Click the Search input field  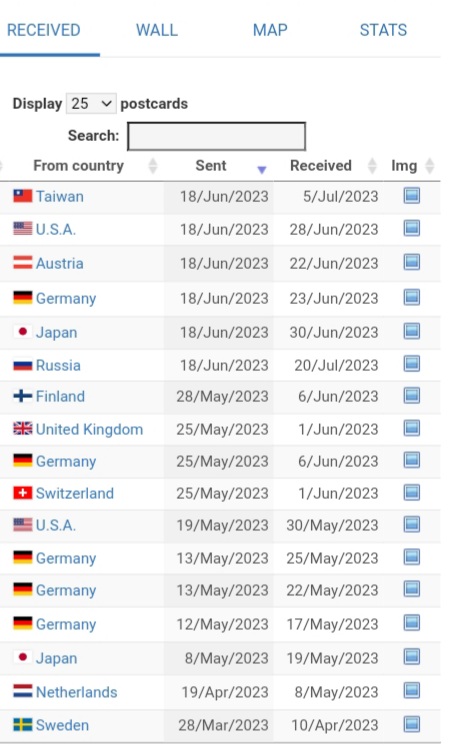click(x=216, y=136)
